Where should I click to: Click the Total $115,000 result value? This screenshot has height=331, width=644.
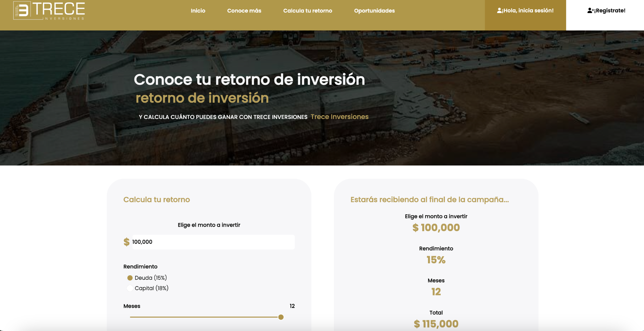click(436, 324)
